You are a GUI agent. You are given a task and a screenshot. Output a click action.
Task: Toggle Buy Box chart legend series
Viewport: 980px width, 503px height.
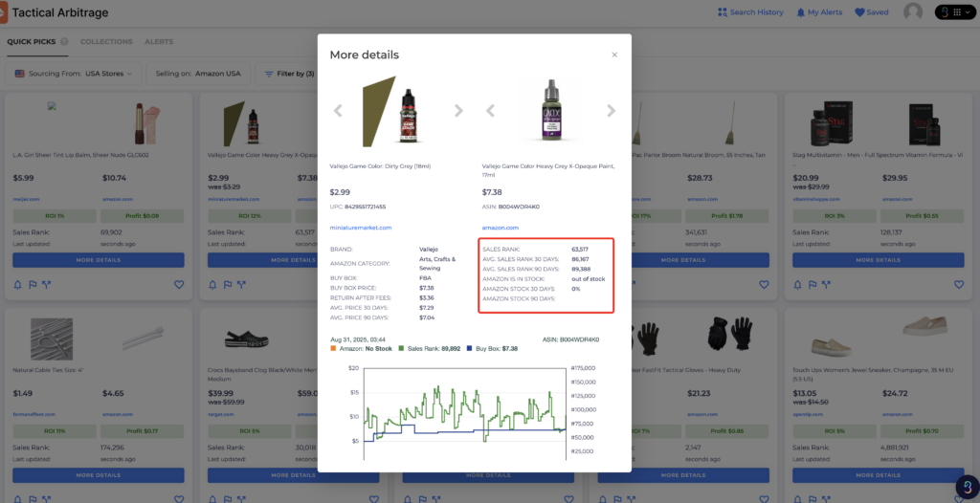click(492, 348)
